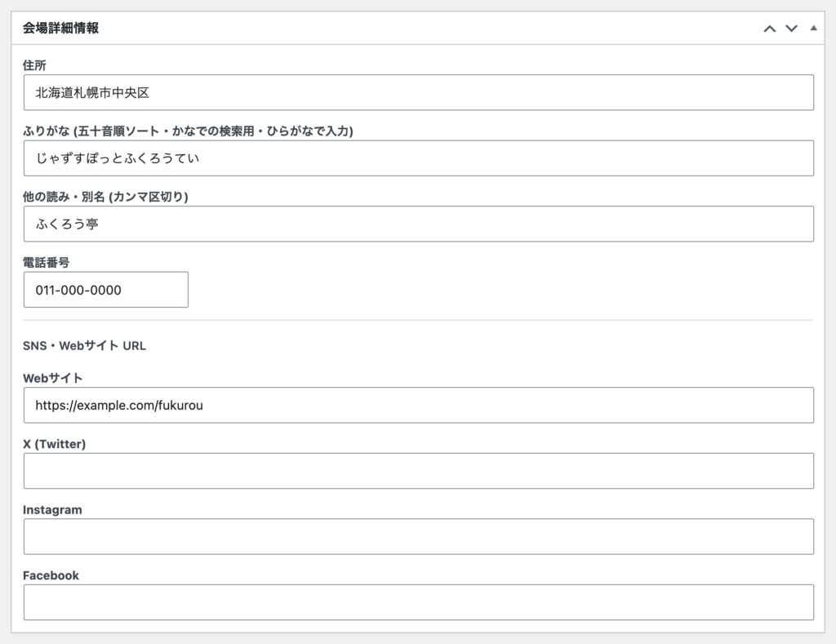Click the 住所 field label
The height and width of the screenshot is (644, 836).
[x=34, y=65]
